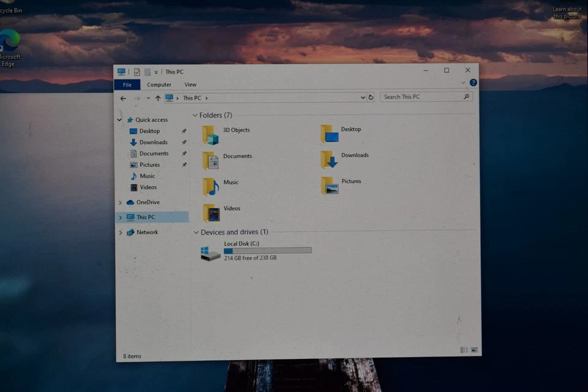The width and height of the screenshot is (588, 392).
Task: Unpin Desktop using its pin icon
Action: coord(184,131)
